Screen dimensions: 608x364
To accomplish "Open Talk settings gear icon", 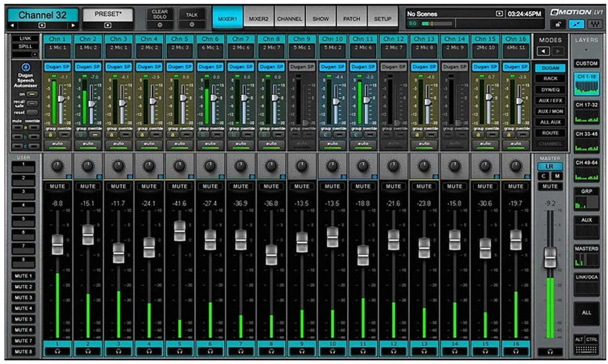I will 192,25.
